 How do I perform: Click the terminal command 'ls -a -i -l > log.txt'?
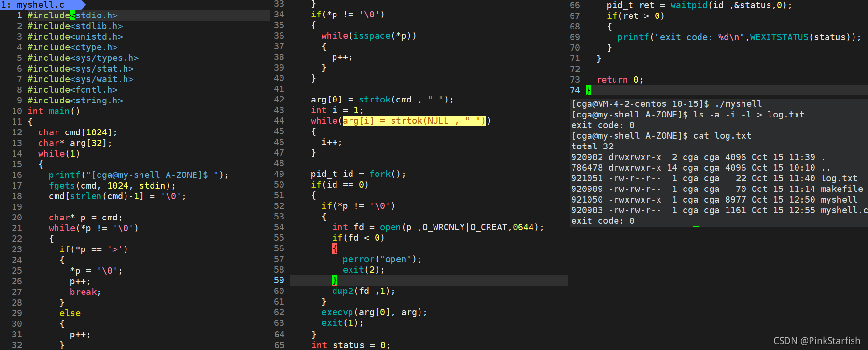click(x=749, y=115)
